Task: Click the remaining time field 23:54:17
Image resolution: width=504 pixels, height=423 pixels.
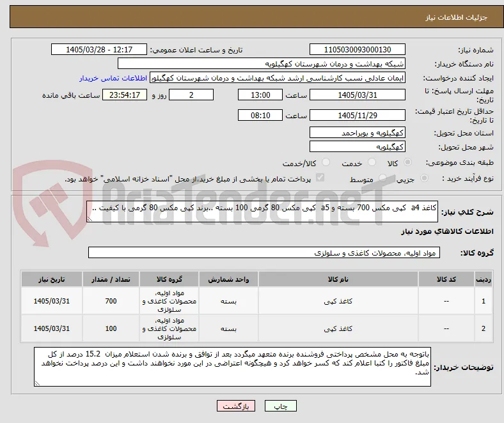Action: pos(125,95)
